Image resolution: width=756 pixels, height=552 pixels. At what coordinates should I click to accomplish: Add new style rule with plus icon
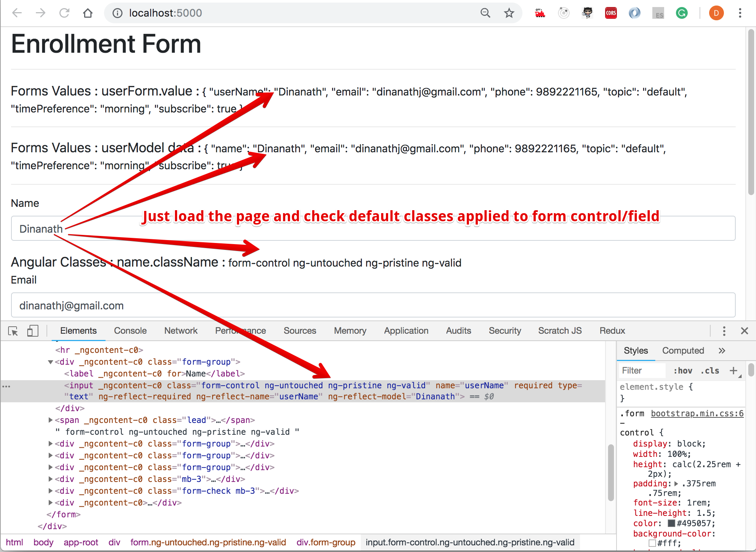[x=733, y=371]
